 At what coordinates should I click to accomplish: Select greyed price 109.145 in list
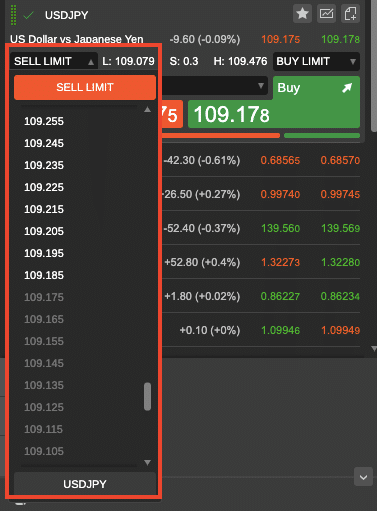coord(44,363)
